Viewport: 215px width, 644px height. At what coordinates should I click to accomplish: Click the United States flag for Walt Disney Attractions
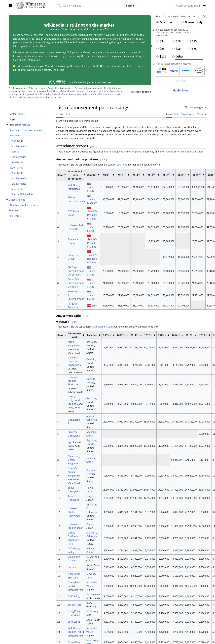(x=89, y=184)
